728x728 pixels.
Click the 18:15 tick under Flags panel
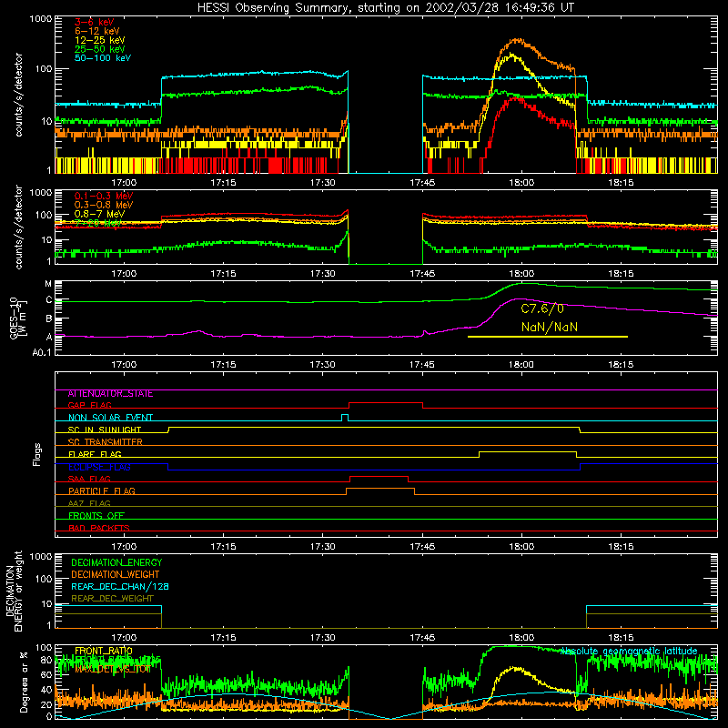[621, 547]
